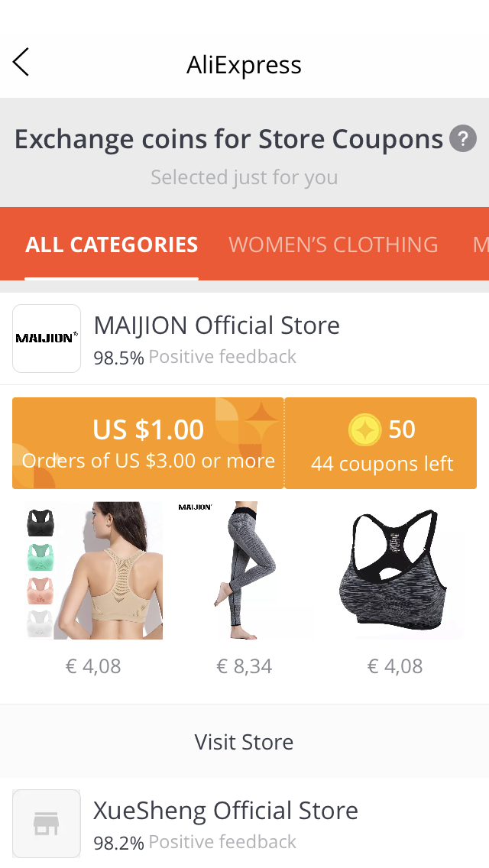Screen dimensions: 489x868
Task: Select the black bra color swatch
Action: (x=40, y=523)
